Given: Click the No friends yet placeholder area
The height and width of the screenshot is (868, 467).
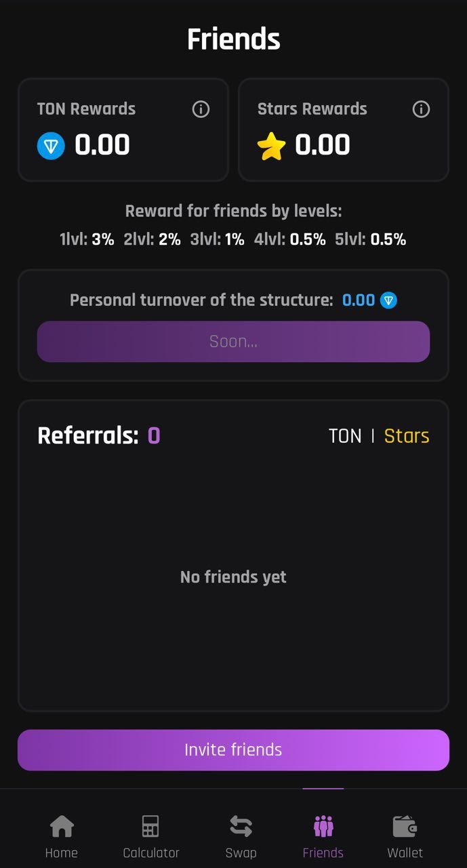Looking at the screenshot, I should [233, 576].
